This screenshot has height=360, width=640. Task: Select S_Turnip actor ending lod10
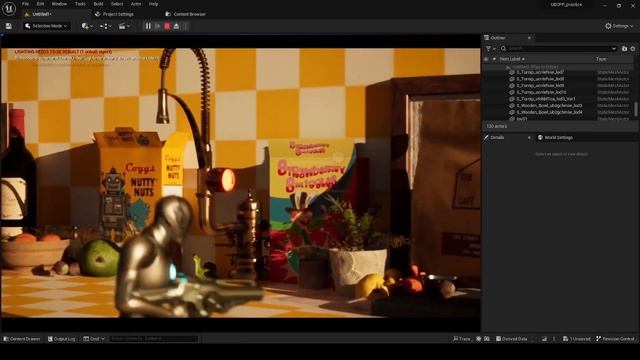[541, 92]
